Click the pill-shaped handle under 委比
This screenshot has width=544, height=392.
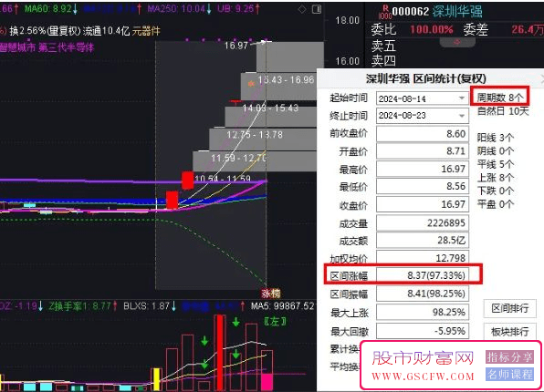[x=457, y=42]
